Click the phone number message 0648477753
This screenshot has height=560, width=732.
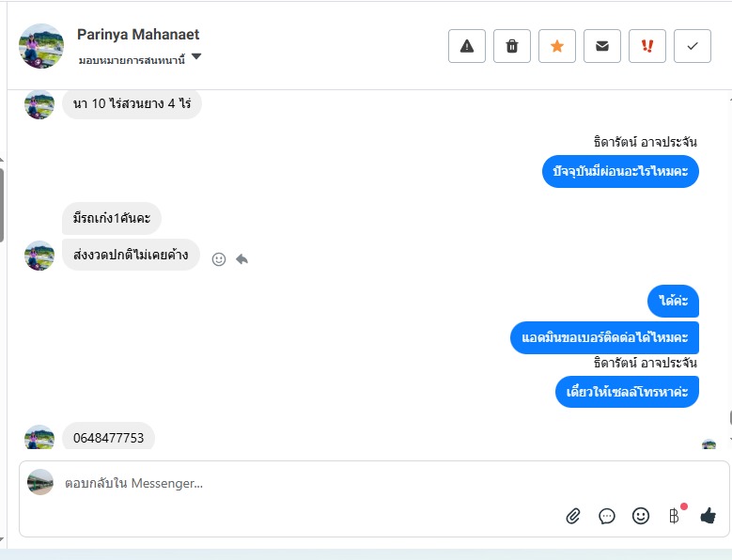pyautogui.click(x=108, y=438)
